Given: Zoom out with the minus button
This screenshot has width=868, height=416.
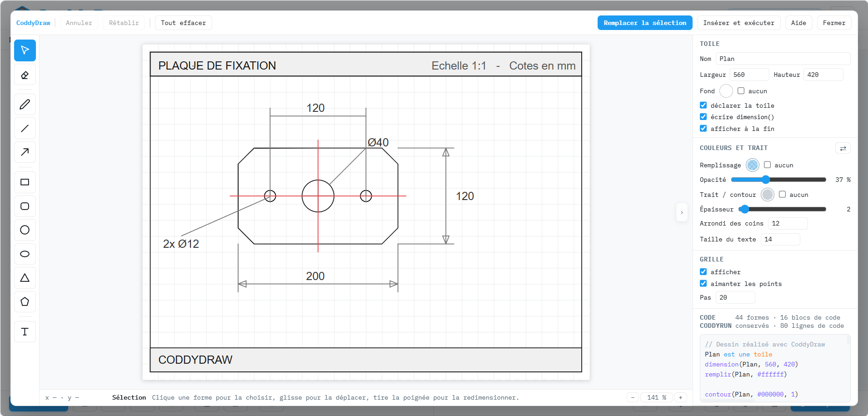Looking at the screenshot, I should [633, 397].
